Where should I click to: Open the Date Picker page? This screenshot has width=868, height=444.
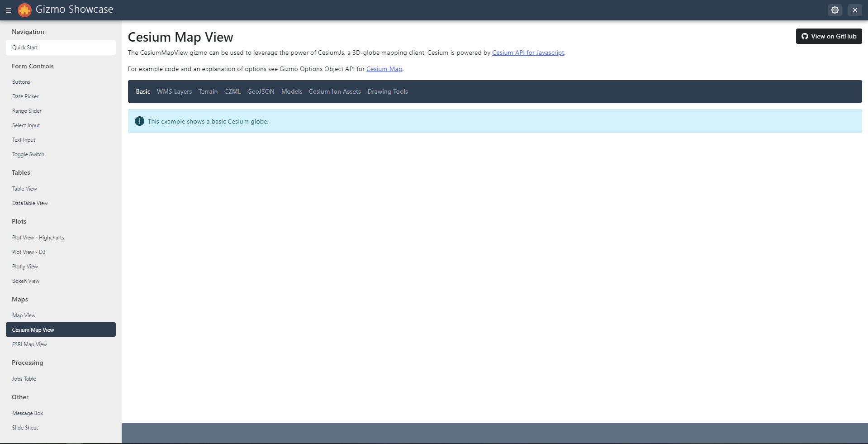pos(25,96)
